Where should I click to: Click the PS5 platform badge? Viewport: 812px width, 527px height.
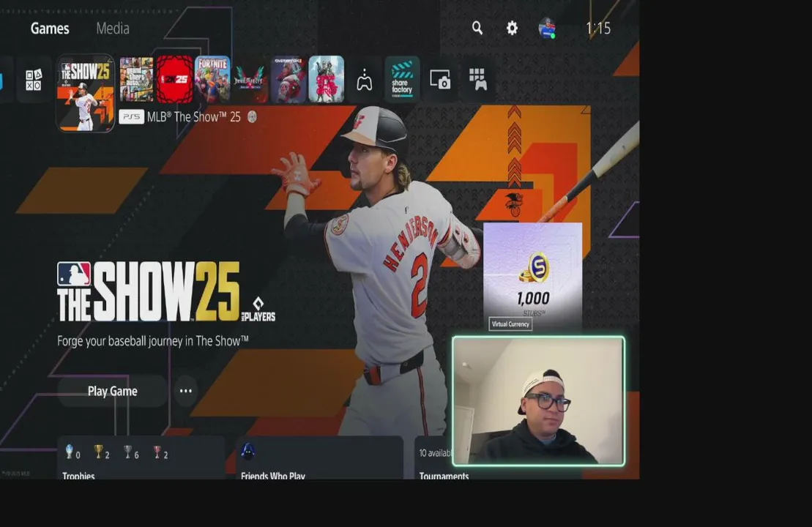[132, 117]
